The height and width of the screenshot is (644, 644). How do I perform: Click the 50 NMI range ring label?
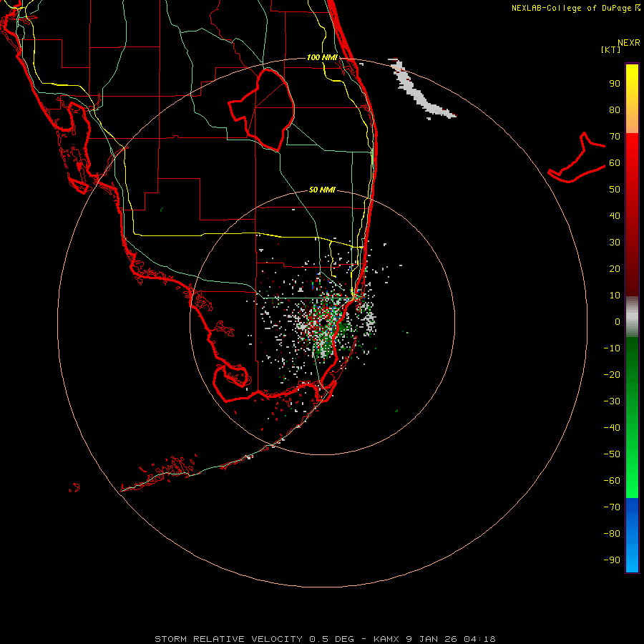click(x=322, y=190)
